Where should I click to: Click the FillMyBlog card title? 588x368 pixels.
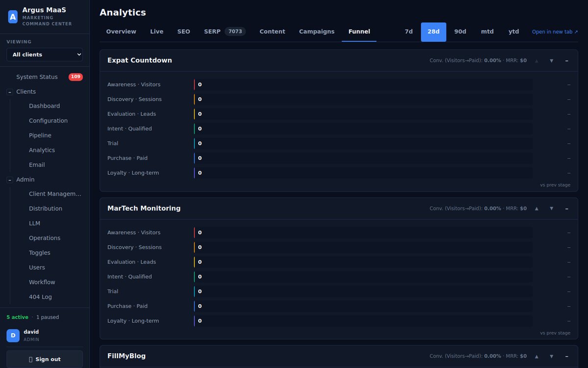(126, 356)
